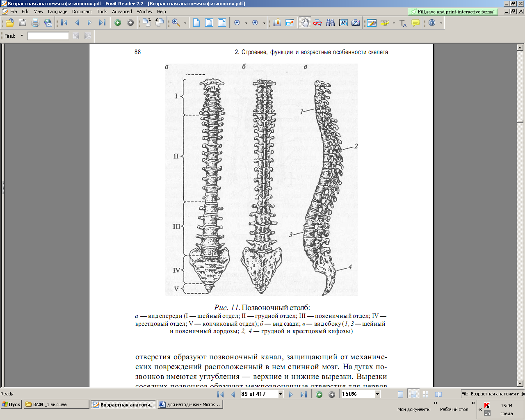Click the vertical scrollbar down arrow
The height and width of the screenshot is (420, 525).
[520, 383]
